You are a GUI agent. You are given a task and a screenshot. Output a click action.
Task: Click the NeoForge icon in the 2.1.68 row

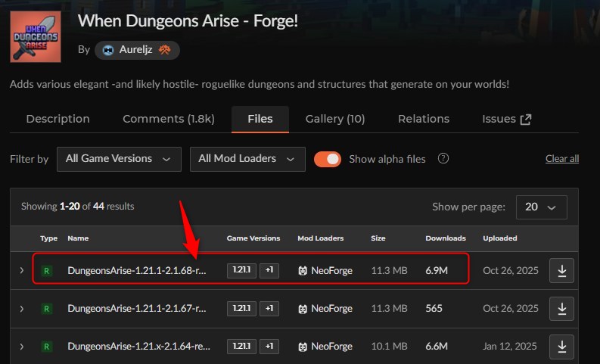(x=303, y=271)
